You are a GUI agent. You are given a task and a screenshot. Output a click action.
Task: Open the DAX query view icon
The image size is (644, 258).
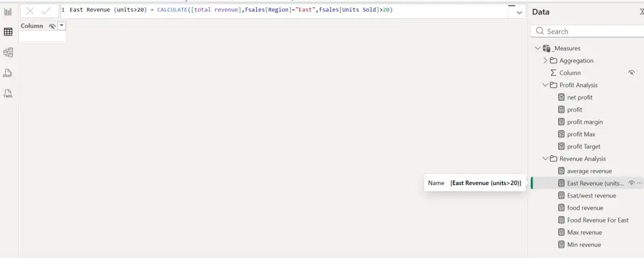pyautogui.click(x=7, y=73)
